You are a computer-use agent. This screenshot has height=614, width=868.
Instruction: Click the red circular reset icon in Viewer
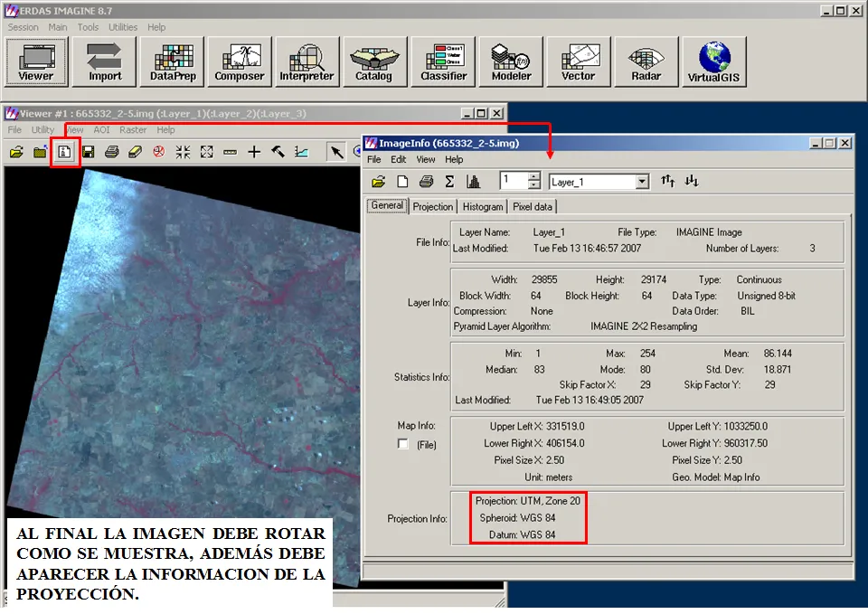coord(159,152)
